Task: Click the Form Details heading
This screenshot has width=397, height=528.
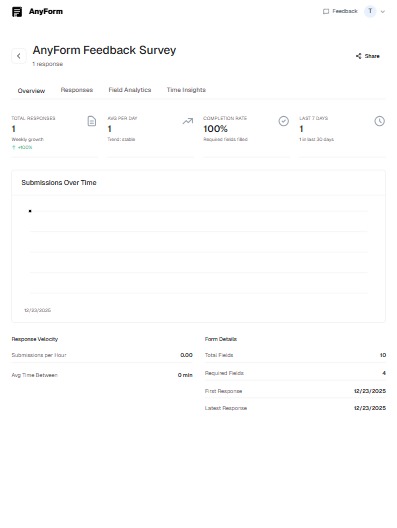Action: 221,339
